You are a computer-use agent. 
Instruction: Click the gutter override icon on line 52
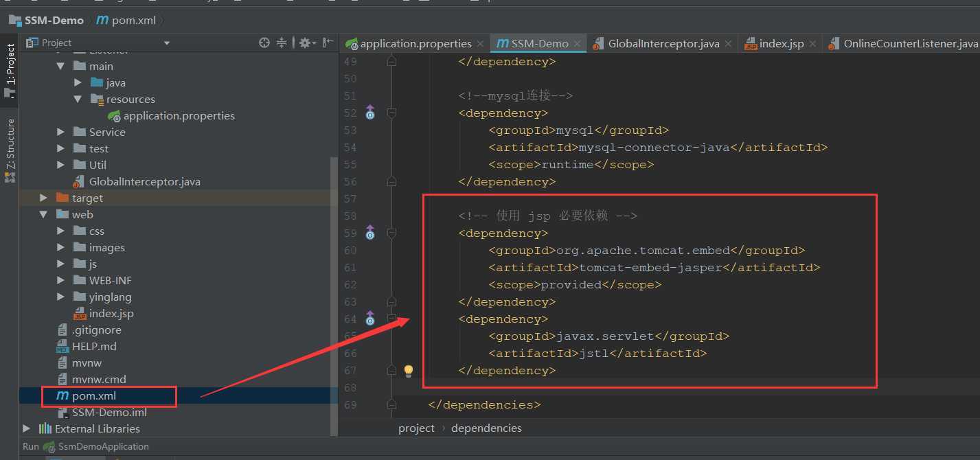pyautogui.click(x=370, y=113)
